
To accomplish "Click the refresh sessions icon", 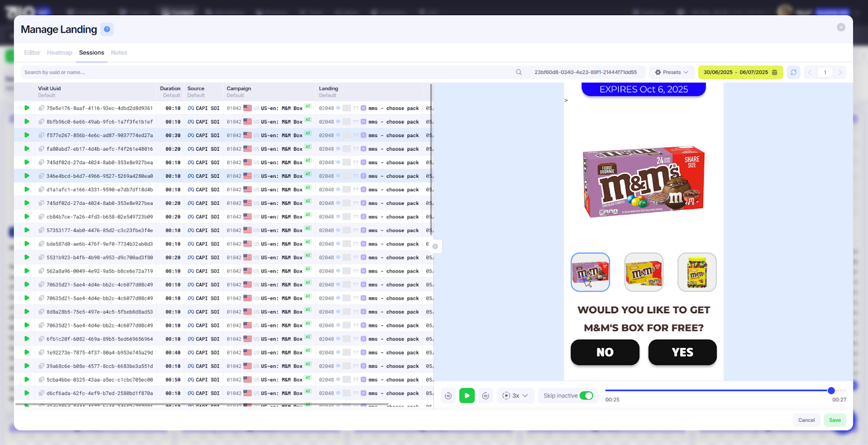I will 793,72.
